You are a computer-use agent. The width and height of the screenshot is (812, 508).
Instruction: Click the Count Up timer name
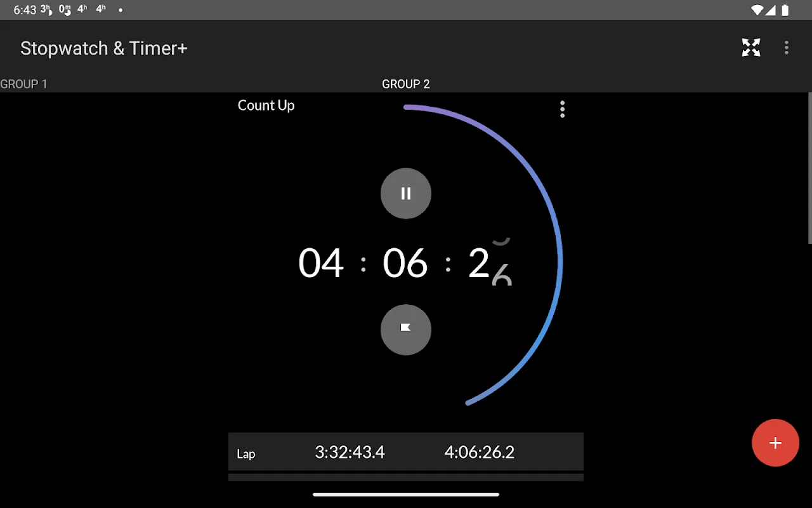pyautogui.click(x=266, y=105)
